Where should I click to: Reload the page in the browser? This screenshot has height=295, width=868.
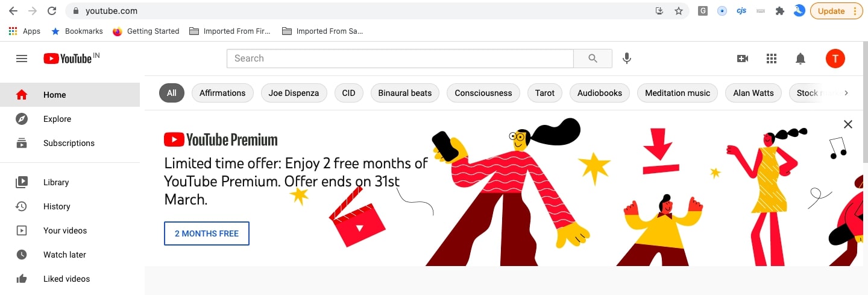pyautogui.click(x=52, y=11)
